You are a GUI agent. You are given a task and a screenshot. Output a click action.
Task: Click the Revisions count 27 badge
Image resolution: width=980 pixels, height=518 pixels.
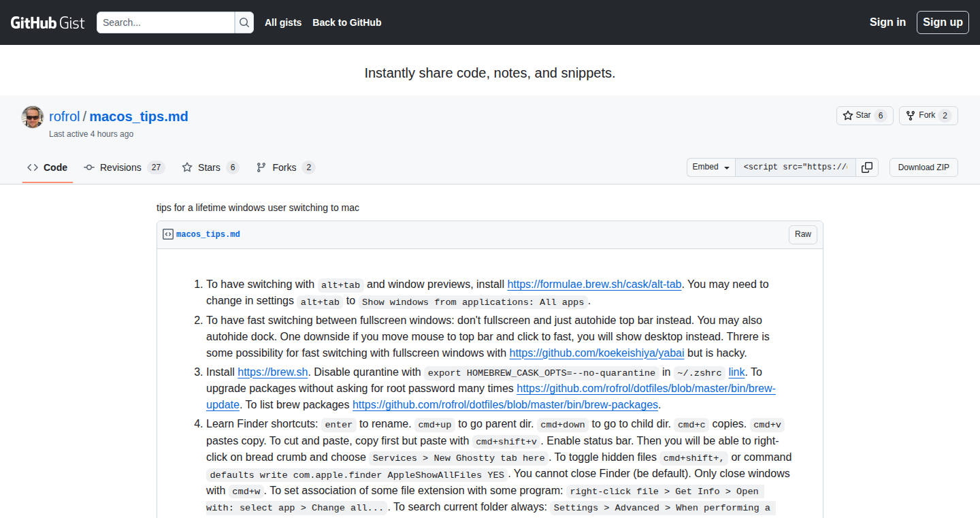pos(156,167)
